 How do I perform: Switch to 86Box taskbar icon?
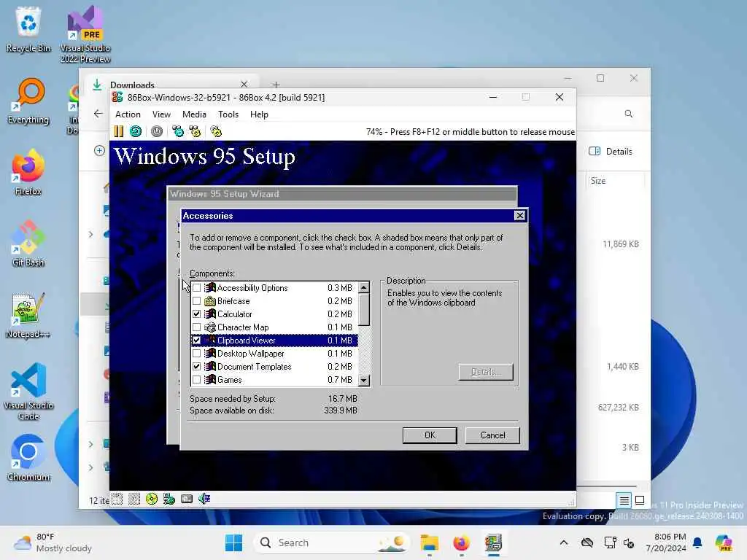tap(494, 542)
